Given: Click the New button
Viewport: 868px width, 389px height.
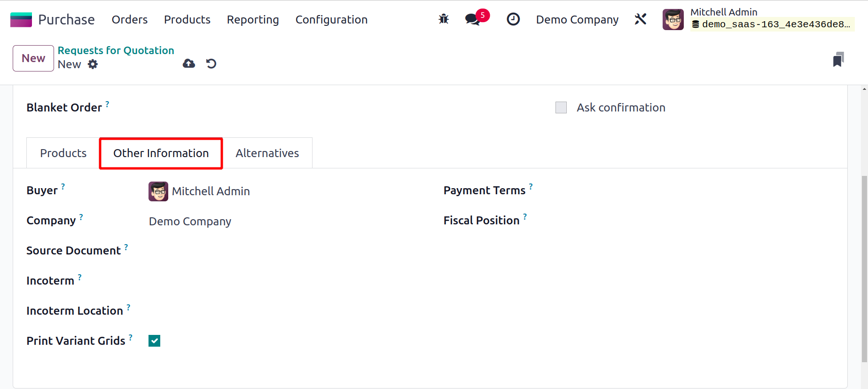Looking at the screenshot, I should pyautogui.click(x=33, y=58).
